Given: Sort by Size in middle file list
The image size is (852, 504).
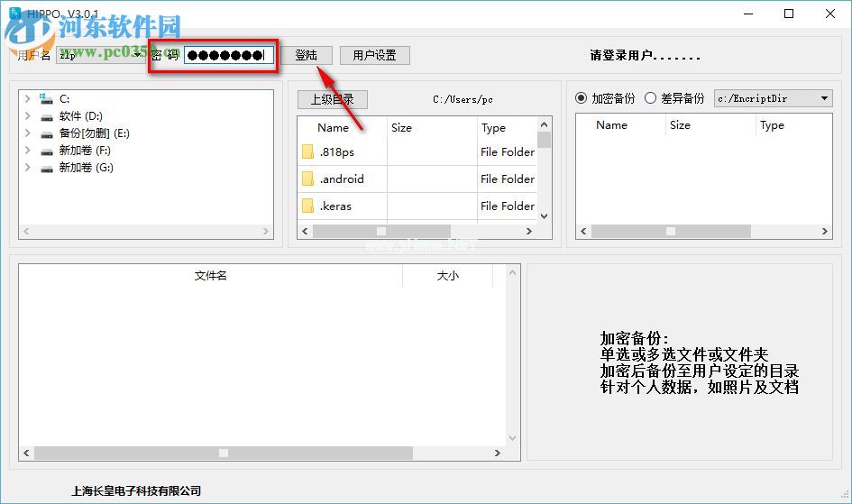Looking at the screenshot, I should (x=401, y=128).
